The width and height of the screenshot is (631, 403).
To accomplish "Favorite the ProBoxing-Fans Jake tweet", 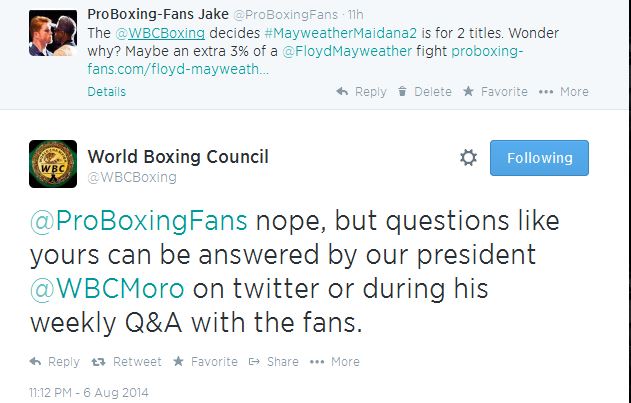I will [x=494, y=91].
